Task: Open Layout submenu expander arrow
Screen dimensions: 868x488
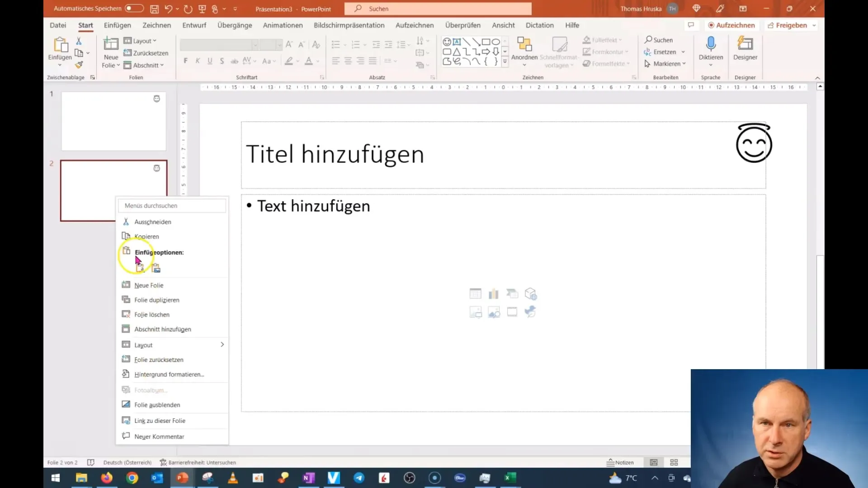Action: coord(221,344)
